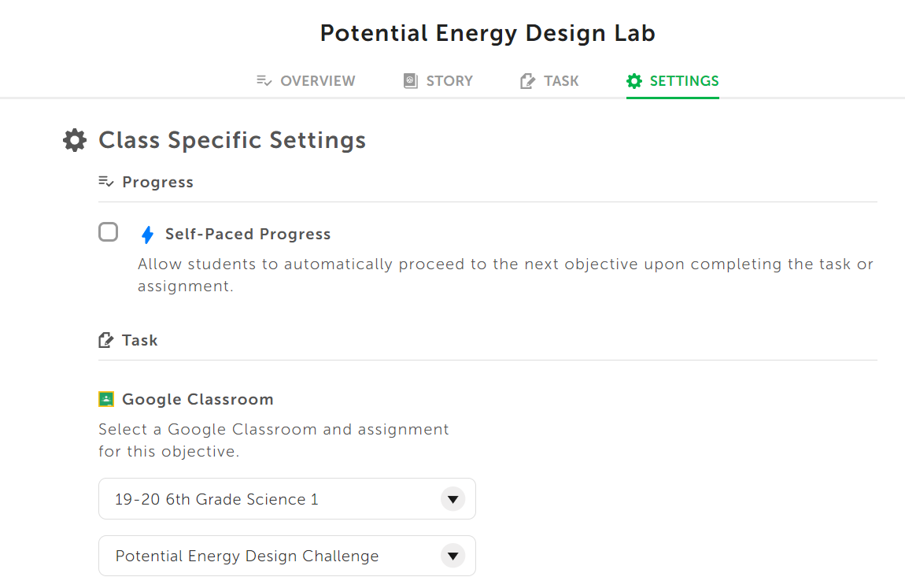The height and width of the screenshot is (588, 905).
Task: Click the Task section edit icon
Action: point(106,340)
